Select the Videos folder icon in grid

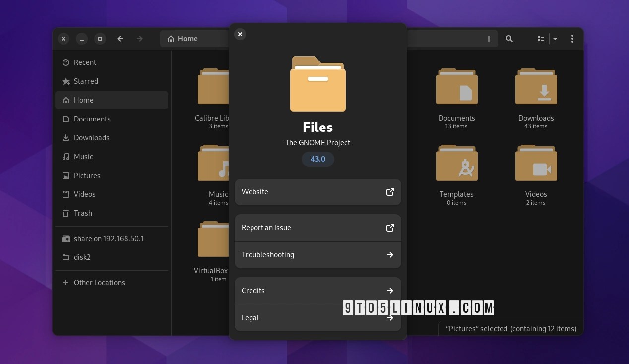tap(536, 163)
